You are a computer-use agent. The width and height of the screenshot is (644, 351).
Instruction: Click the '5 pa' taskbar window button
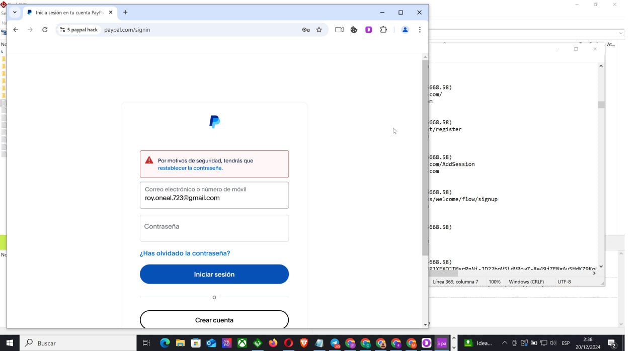[x=441, y=343]
